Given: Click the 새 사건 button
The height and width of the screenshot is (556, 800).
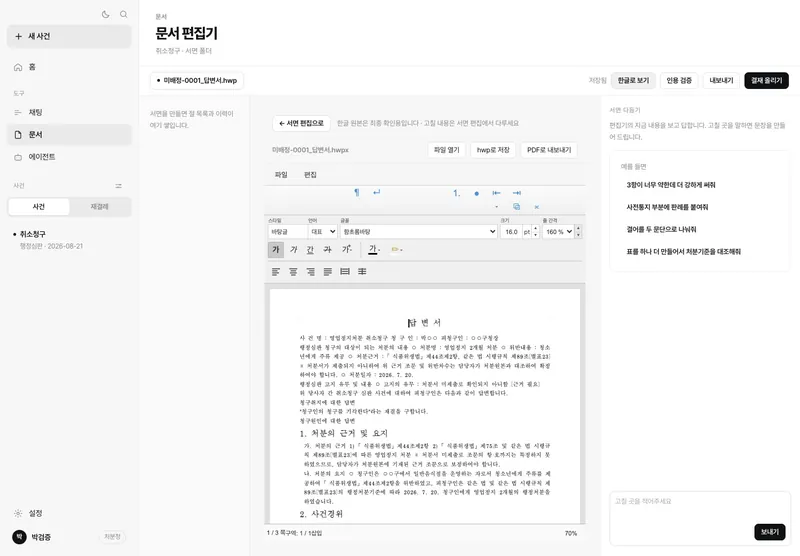Looking at the screenshot, I should (69, 36).
